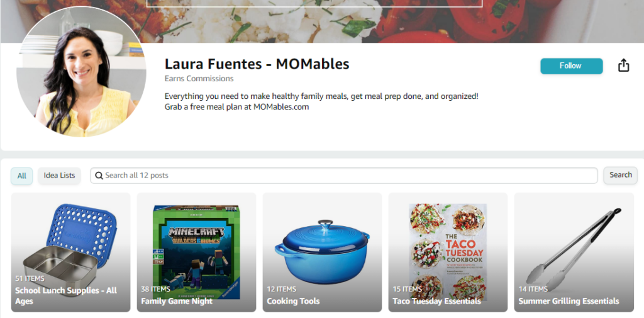644x318 pixels.
Task: Click the Laura Fuentes - MOMables heading
Action: [x=257, y=64]
